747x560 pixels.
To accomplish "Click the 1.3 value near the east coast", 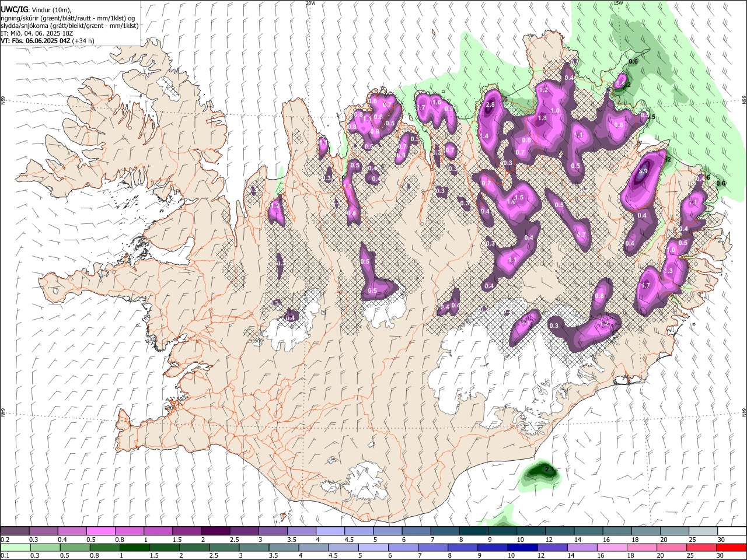I will (x=669, y=271).
